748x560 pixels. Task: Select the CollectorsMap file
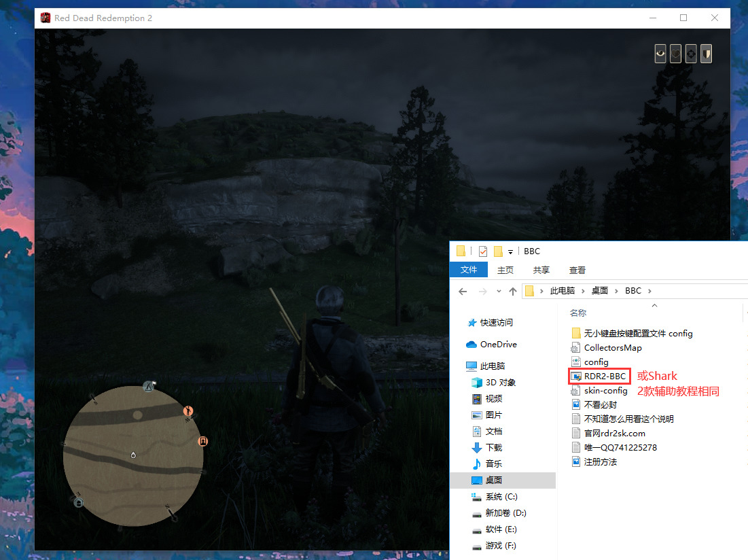(x=606, y=347)
